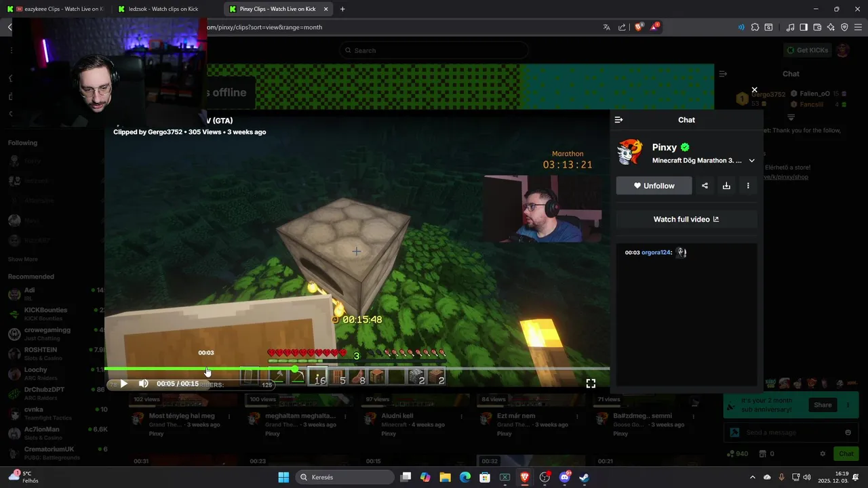
Task: Click the browser address bar URL
Action: tap(264, 27)
